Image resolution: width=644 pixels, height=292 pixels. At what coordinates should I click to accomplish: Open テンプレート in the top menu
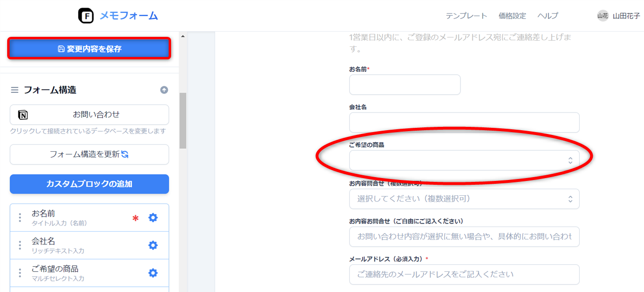click(x=466, y=16)
